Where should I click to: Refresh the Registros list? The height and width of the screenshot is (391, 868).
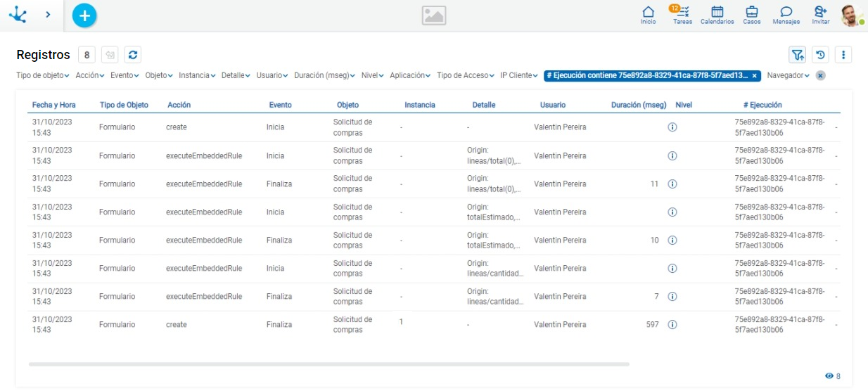coord(132,55)
